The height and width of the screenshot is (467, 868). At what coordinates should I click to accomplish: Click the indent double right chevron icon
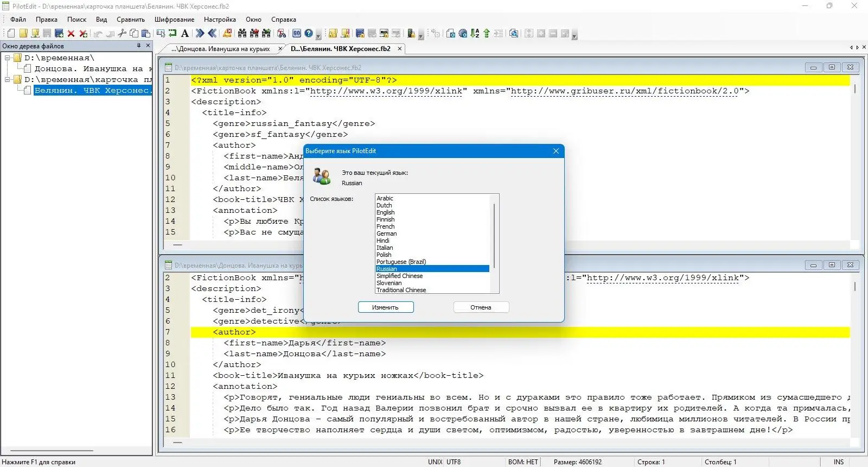coord(200,34)
